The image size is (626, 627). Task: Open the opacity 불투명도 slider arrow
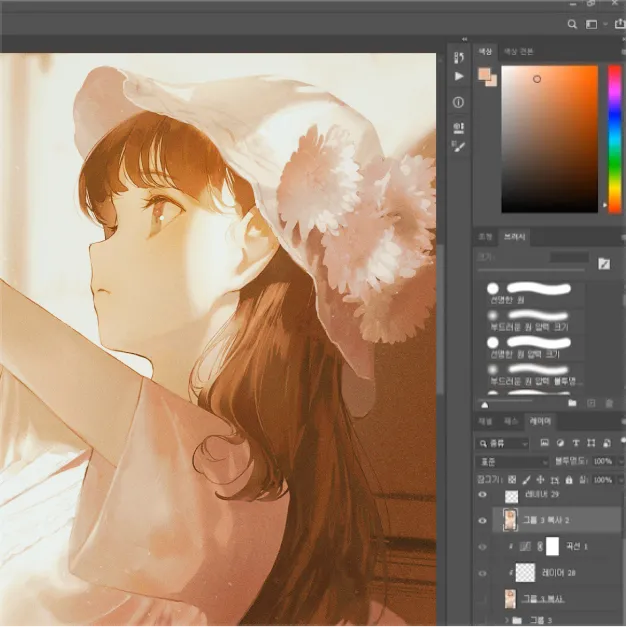[x=621, y=461]
